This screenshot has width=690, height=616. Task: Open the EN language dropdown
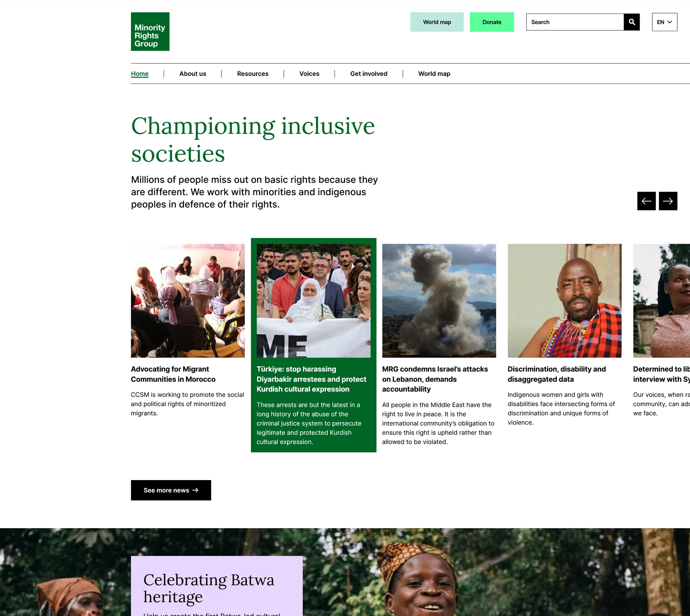coord(665,22)
